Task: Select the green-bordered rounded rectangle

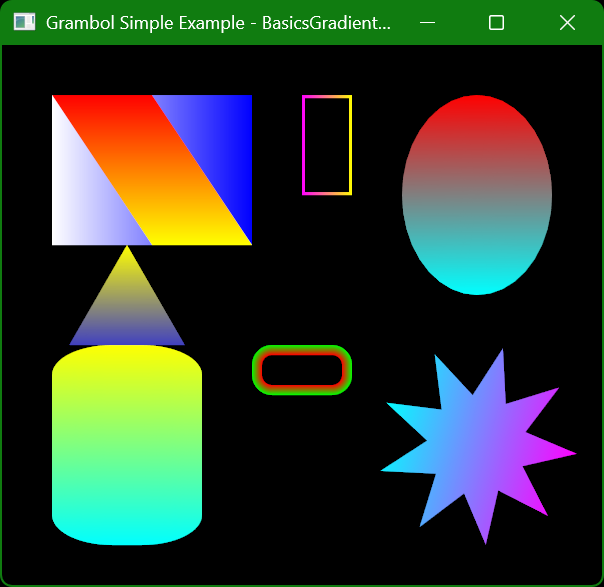Action: coord(302,370)
